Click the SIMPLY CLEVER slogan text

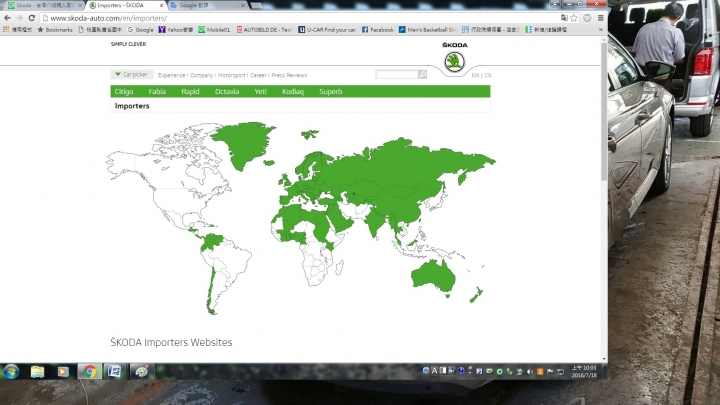(128, 44)
